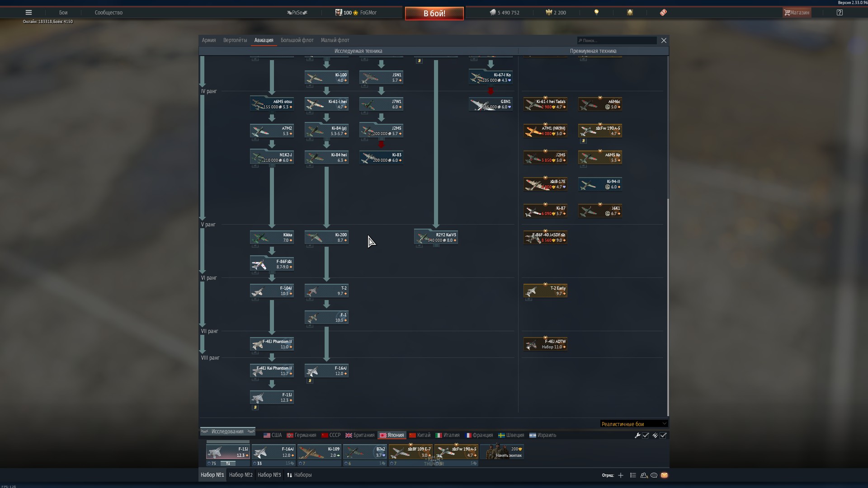868x488 pixels.
Task: Click the squad invite plus icon
Action: (x=621, y=475)
